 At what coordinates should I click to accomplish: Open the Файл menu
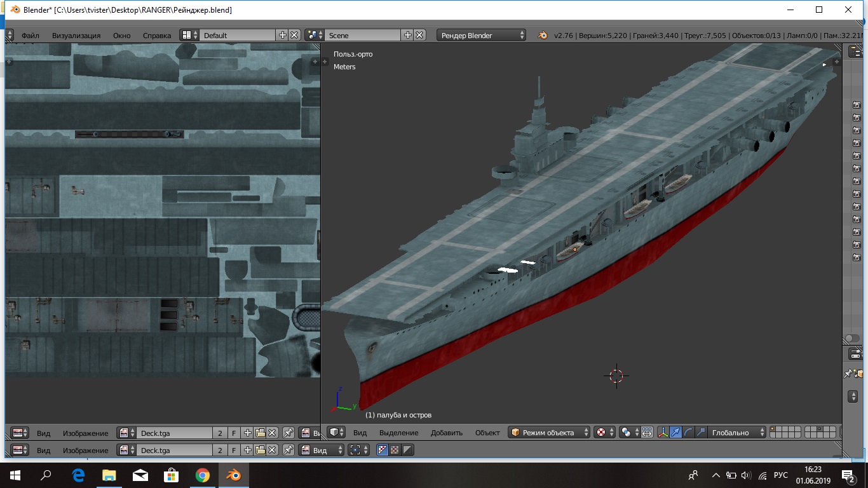point(30,36)
